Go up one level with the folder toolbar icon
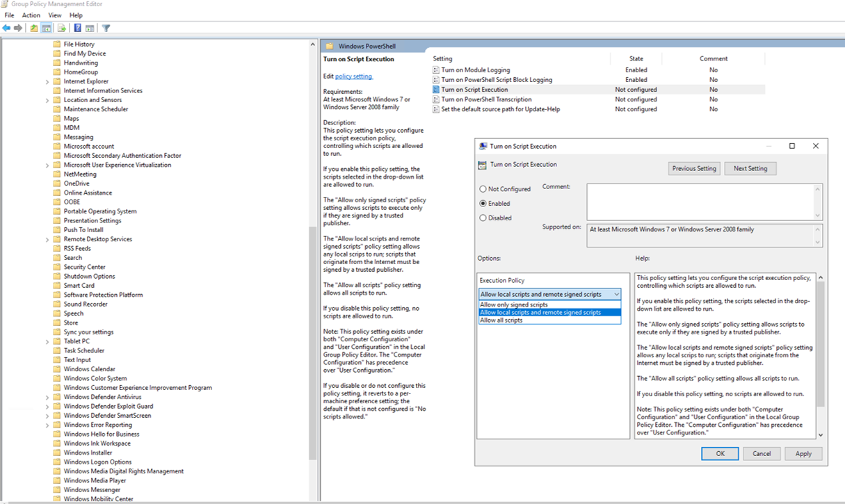 click(x=34, y=29)
